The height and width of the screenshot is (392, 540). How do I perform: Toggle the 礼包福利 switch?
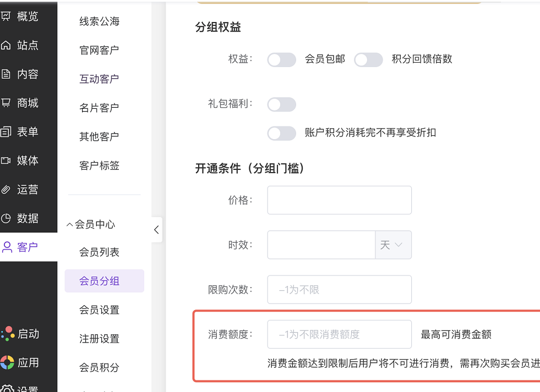(x=282, y=104)
